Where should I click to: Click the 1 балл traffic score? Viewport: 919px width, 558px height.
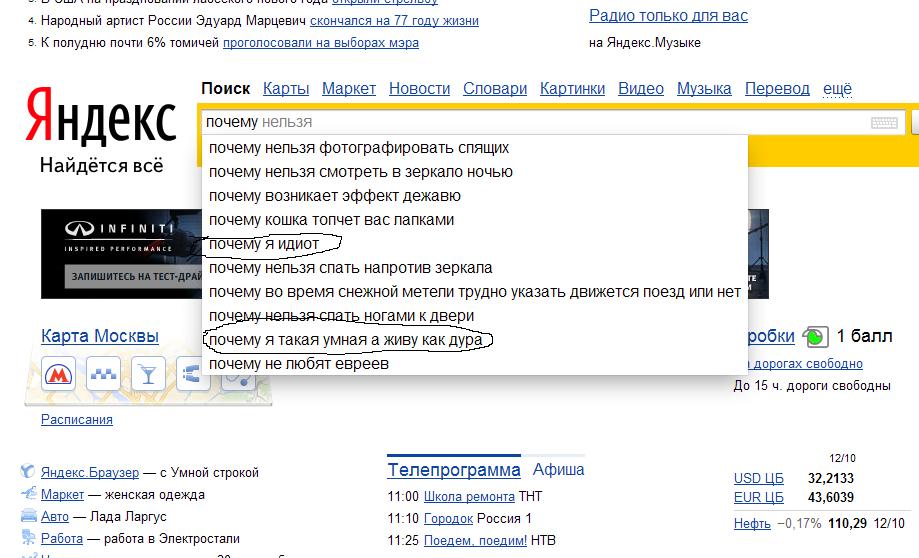pos(864,336)
